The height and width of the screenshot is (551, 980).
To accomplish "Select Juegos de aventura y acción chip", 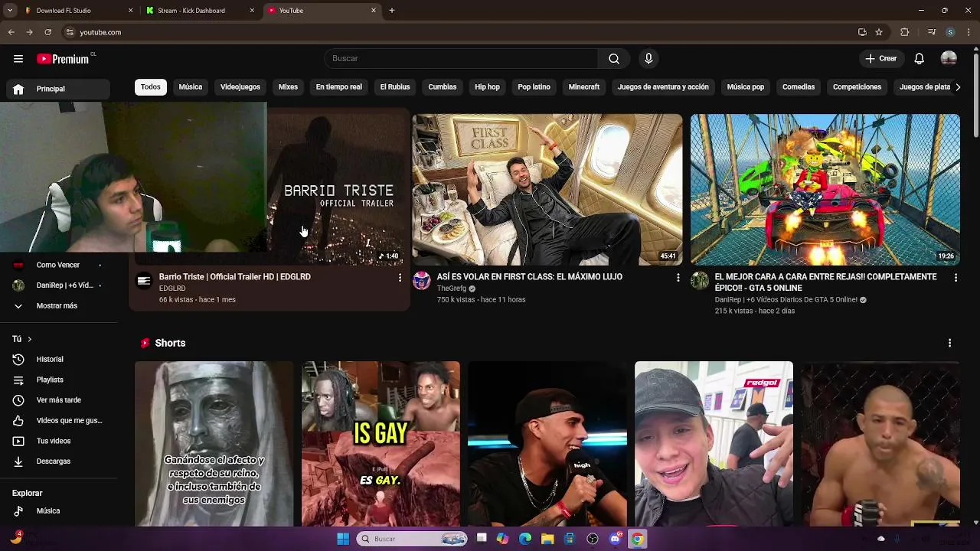I will 663,87.
